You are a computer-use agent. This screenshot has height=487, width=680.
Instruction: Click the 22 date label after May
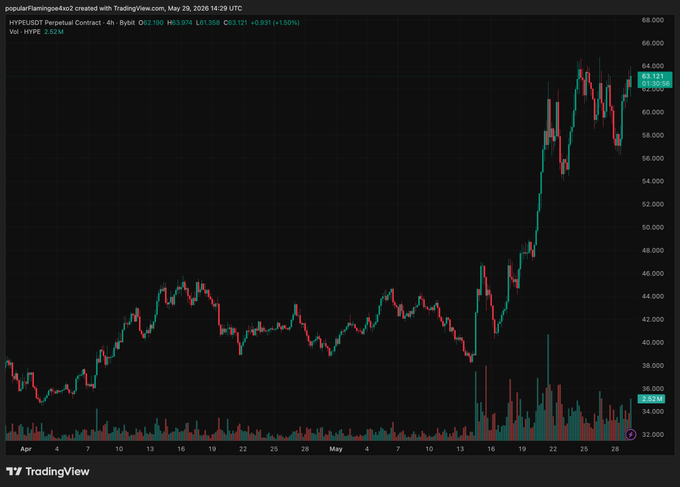553,449
